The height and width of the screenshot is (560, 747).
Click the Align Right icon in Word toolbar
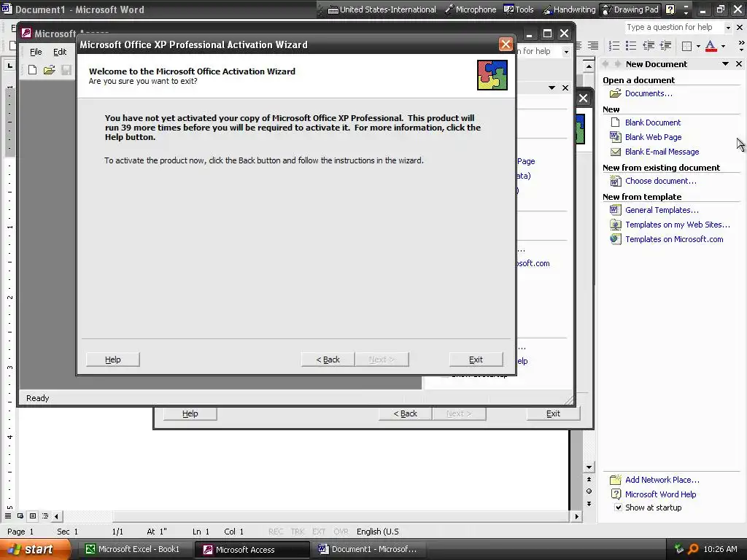(x=593, y=46)
